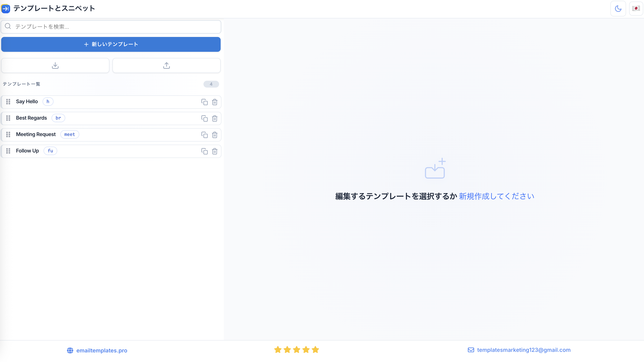Duplicate the Say Hello template

point(204,102)
